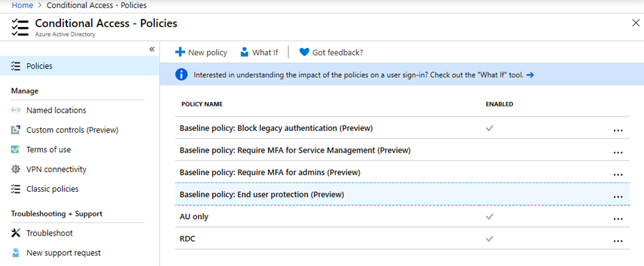644x266 pixels.
Task: Click the arrow link in info banner
Action: click(530, 75)
